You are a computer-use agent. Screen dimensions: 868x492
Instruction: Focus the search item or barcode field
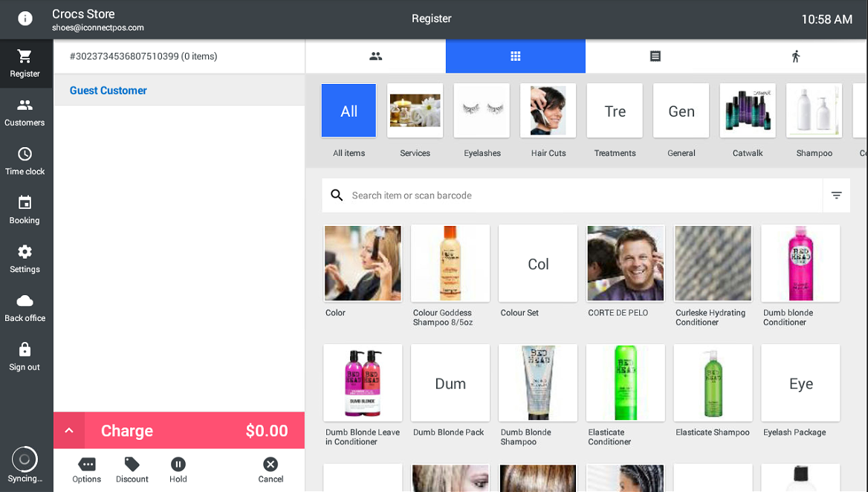click(571, 195)
